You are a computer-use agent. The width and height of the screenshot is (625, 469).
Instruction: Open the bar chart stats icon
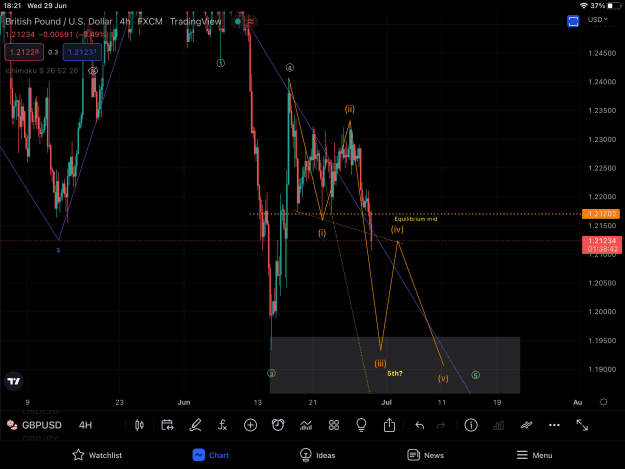point(498,425)
